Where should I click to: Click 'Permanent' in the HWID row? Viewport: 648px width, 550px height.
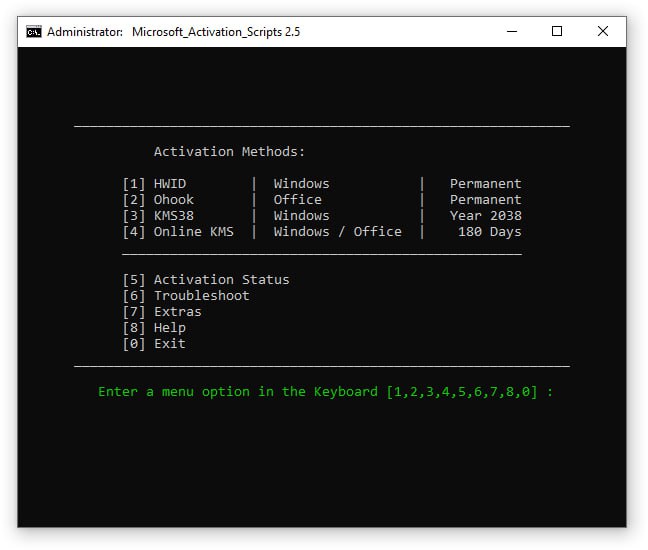[485, 184]
